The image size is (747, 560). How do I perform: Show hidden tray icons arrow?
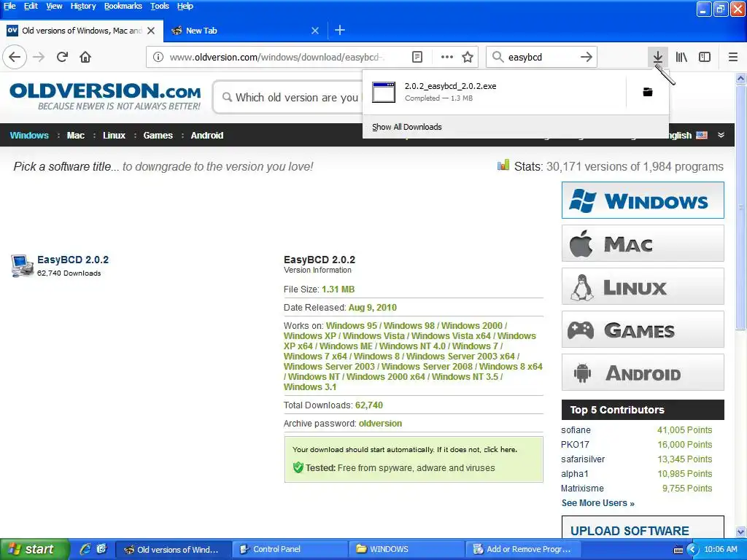[693, 550]
